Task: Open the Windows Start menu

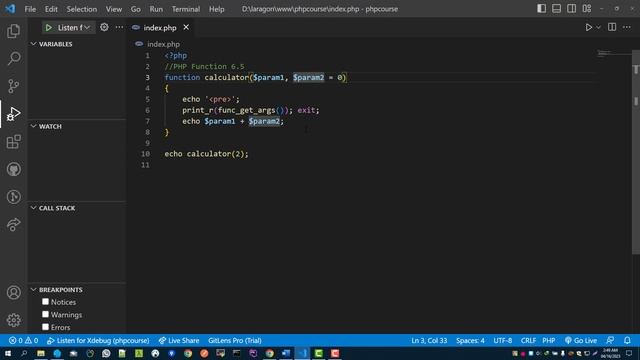Action: [x=8, y=353]
